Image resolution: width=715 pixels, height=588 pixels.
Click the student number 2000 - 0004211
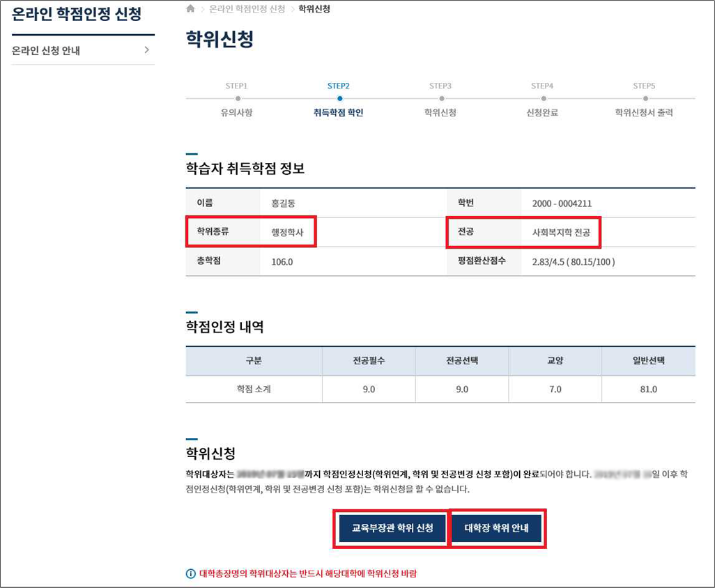coord(562,203)
